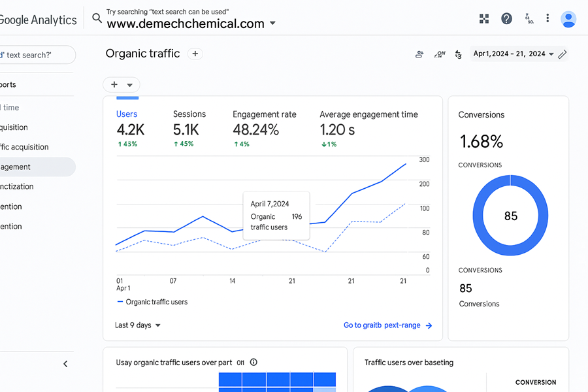588x392 pixels.
Task: Click the Organic traffic page title
Action: click(142, 54)
